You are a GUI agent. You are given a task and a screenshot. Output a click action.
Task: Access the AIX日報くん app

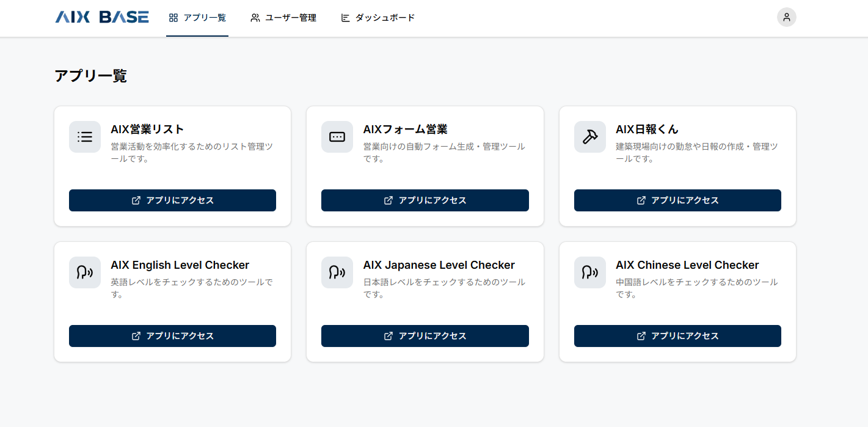coord(677,200)
